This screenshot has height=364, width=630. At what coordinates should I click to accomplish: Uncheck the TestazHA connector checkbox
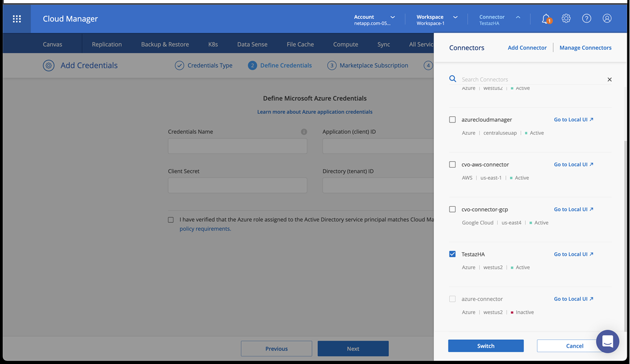click(x=452, y=254)
